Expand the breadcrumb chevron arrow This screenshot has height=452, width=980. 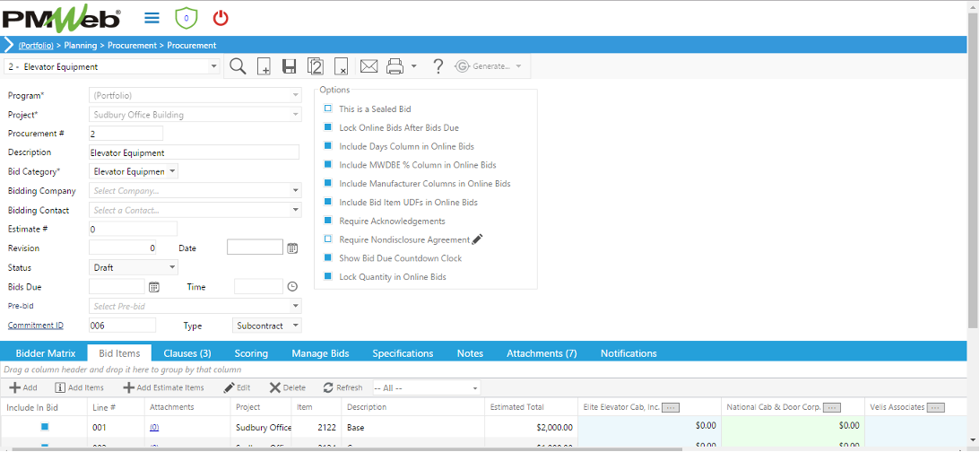coord(9,45)
